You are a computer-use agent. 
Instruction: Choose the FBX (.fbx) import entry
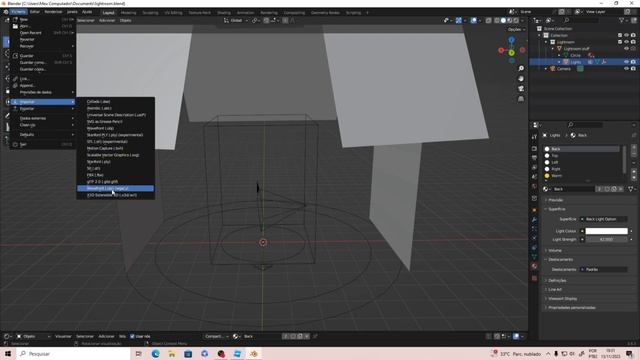[x=116, y=175]
